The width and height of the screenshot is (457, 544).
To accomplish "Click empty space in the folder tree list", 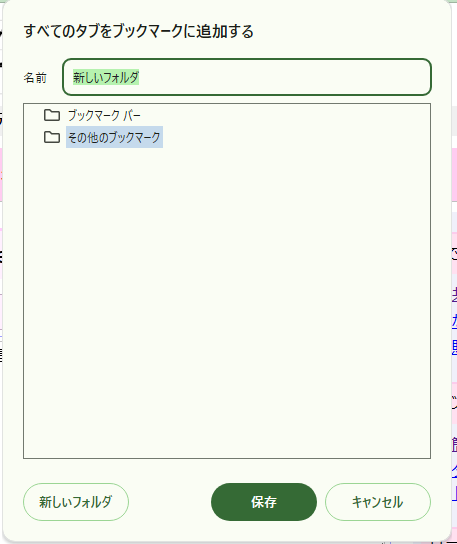I will click(227, 302).
